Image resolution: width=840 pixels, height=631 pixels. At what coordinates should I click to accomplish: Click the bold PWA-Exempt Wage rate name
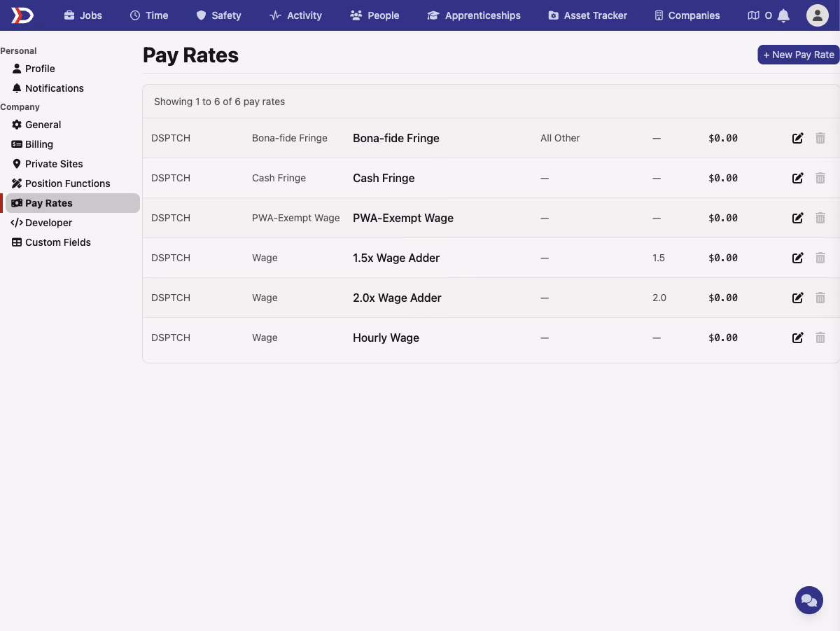(x=403, y=218)
